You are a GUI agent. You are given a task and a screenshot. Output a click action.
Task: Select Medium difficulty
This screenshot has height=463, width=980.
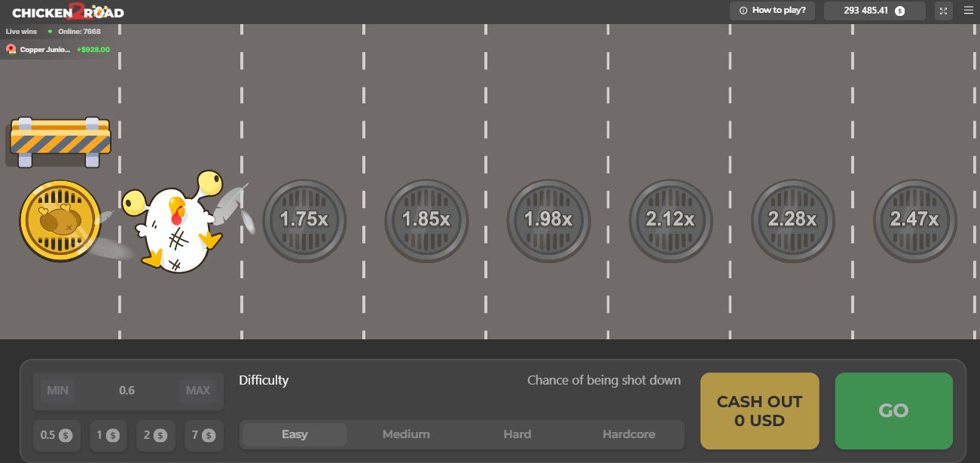[x=406, y=434]
